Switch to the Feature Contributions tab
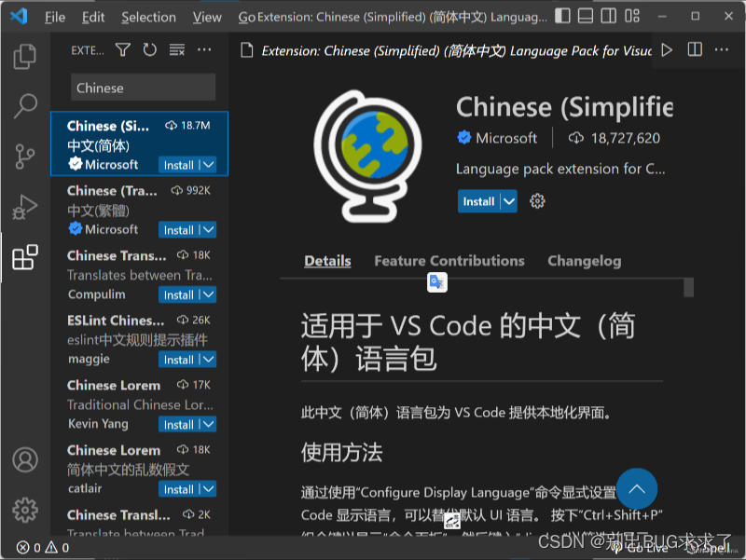 pyautogui.click(x=449, y=261)
